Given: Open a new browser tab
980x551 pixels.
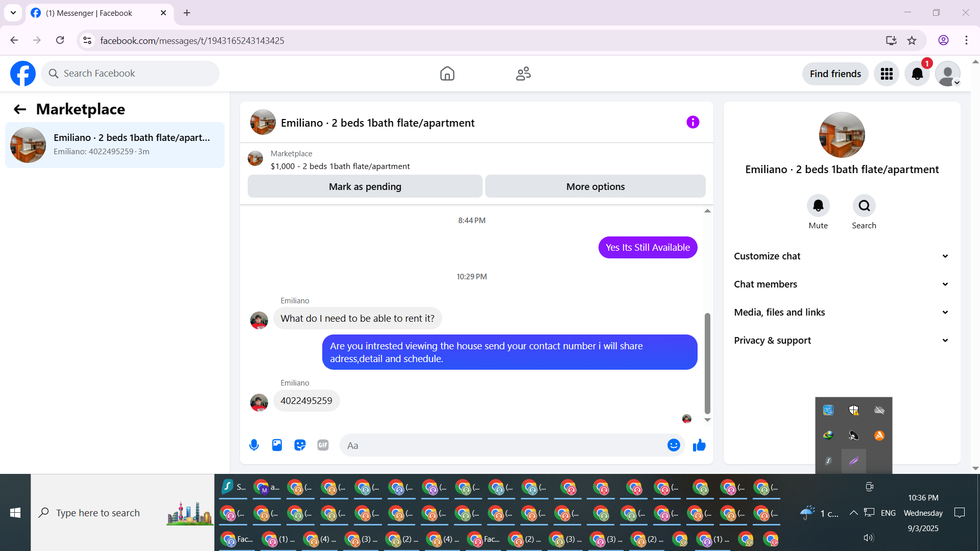Looking at the screenshot, I should (x=187, y=13).
